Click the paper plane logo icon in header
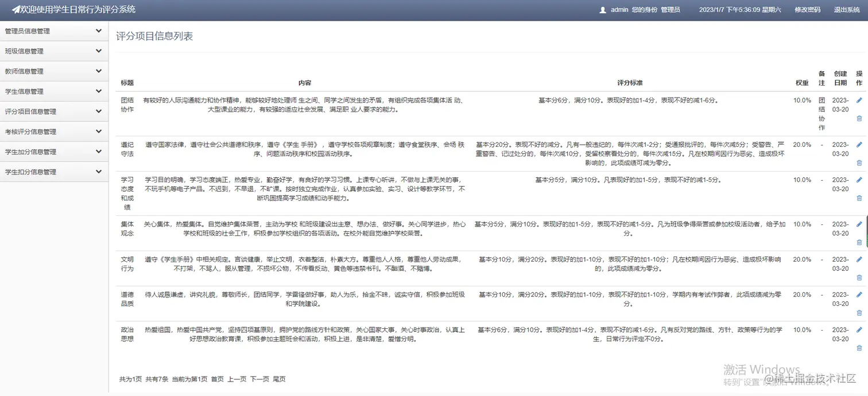The height and width of the screenshot is (396, 868). pos(15,9)
